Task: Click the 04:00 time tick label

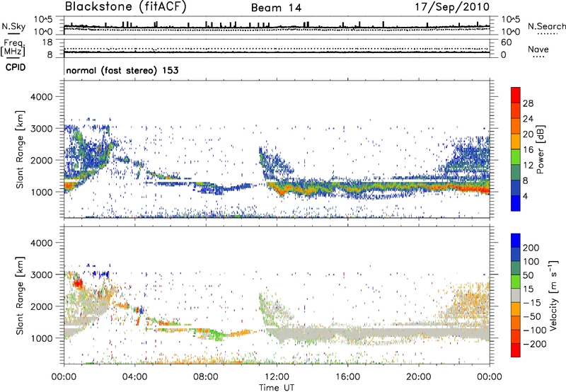Action: (x=135, y=377)
